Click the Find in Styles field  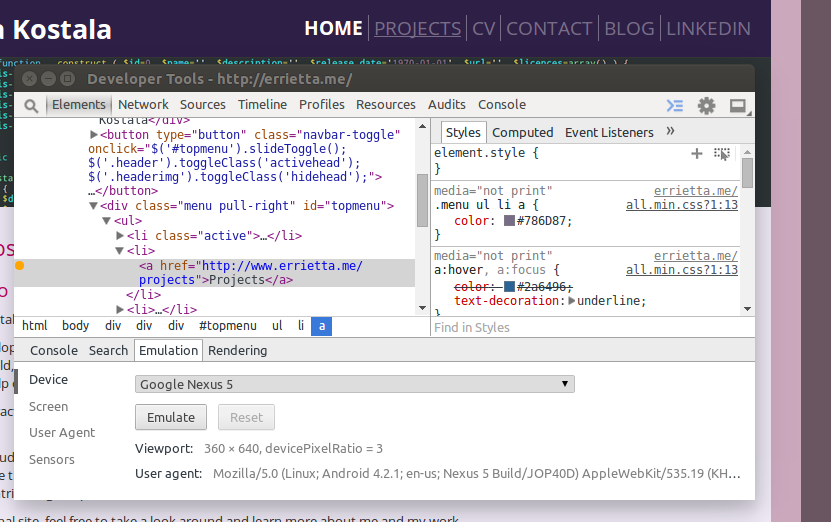pos(585,327)
